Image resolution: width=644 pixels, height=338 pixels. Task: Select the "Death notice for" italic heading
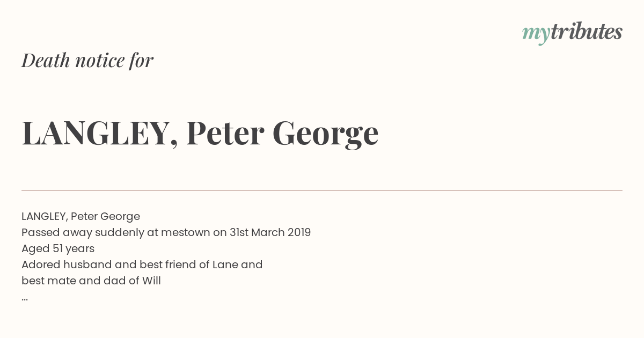[87, 60]
